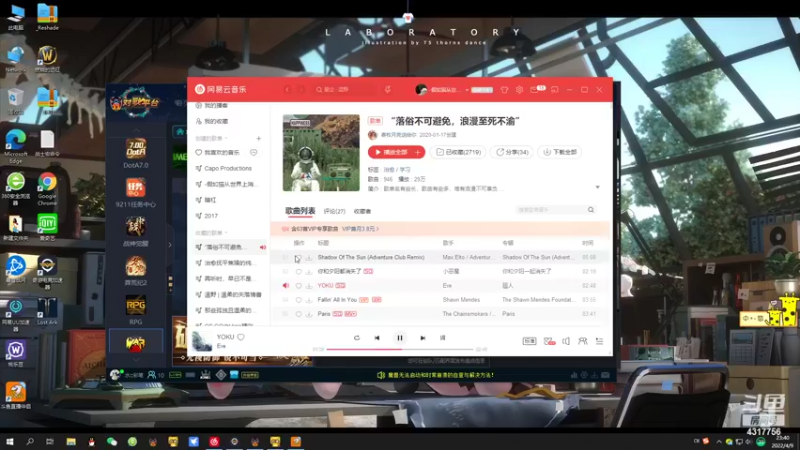The width and height of the screenshot is (800, 450).
Task: Expand the playlist description arrow
Action: [597, 187]
